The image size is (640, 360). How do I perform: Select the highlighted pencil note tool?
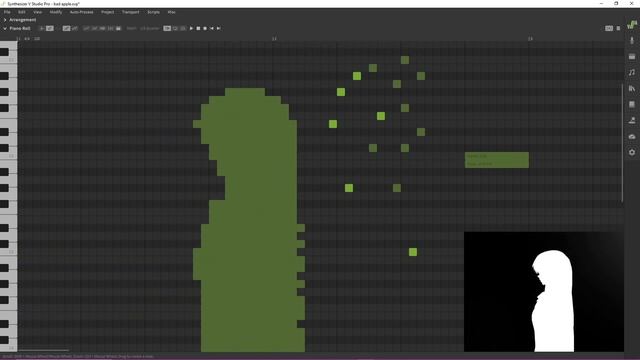coord(49,28)
